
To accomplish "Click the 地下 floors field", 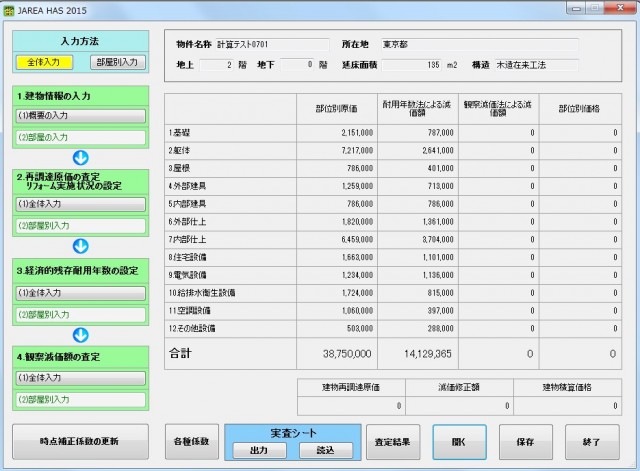I will [297, 65].
